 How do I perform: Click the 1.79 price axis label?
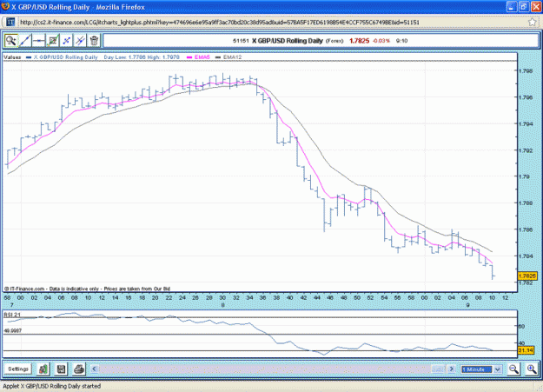(524, 176)
